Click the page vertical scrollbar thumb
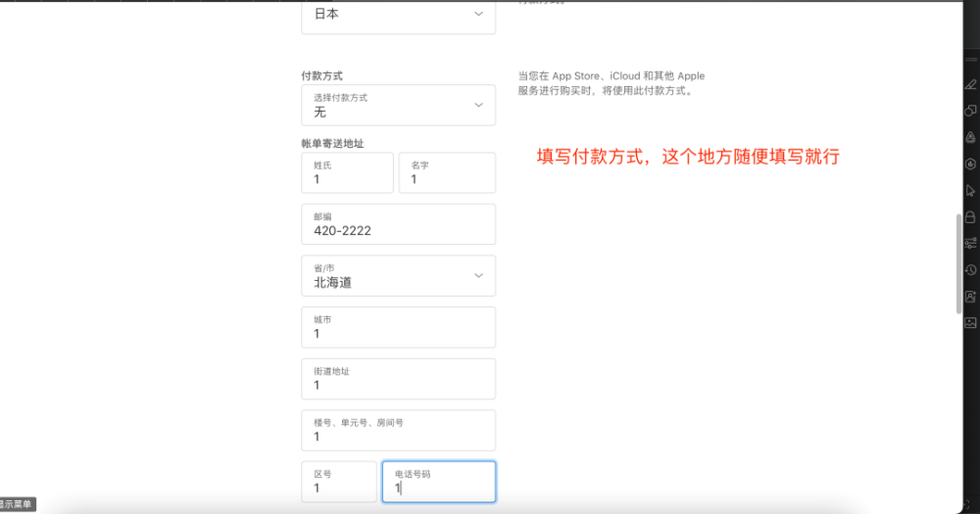 958,263
